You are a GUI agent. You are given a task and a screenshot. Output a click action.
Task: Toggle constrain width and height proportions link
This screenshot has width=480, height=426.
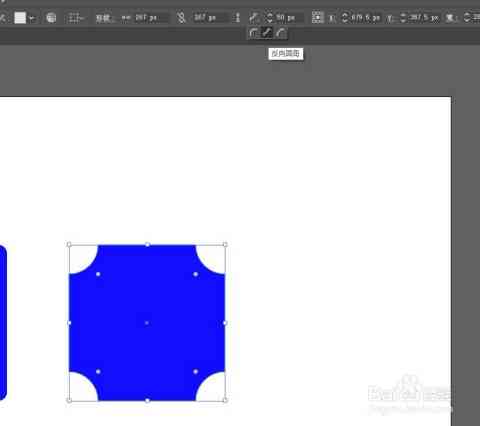pos(181,17)
